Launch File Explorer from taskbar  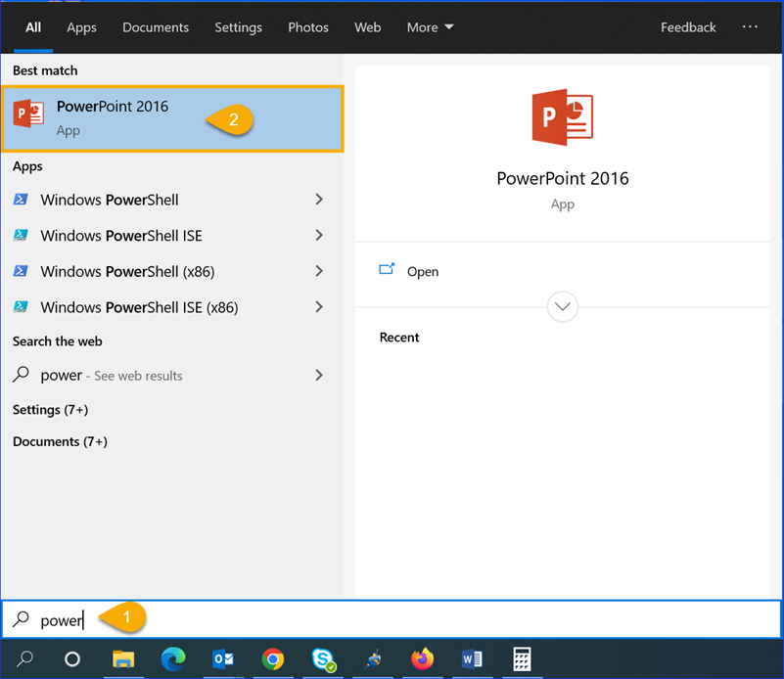click(123, 659)
